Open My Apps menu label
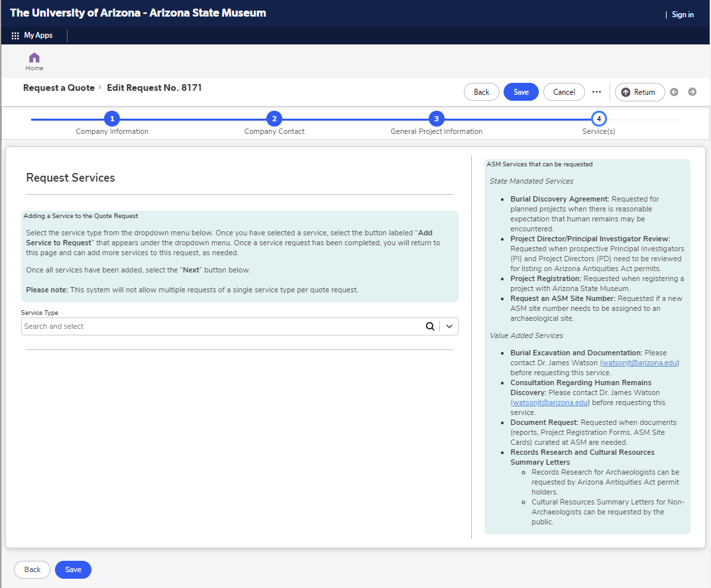This screenshot has height=588, width=711. pos(38,35)
